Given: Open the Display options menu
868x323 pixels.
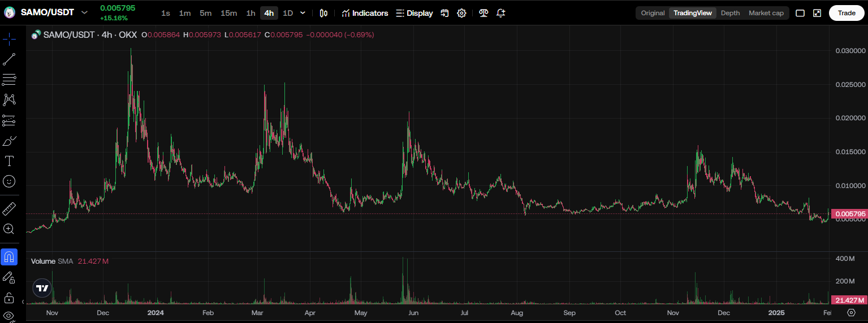Looking at the screenshot, I should point(414,13).
